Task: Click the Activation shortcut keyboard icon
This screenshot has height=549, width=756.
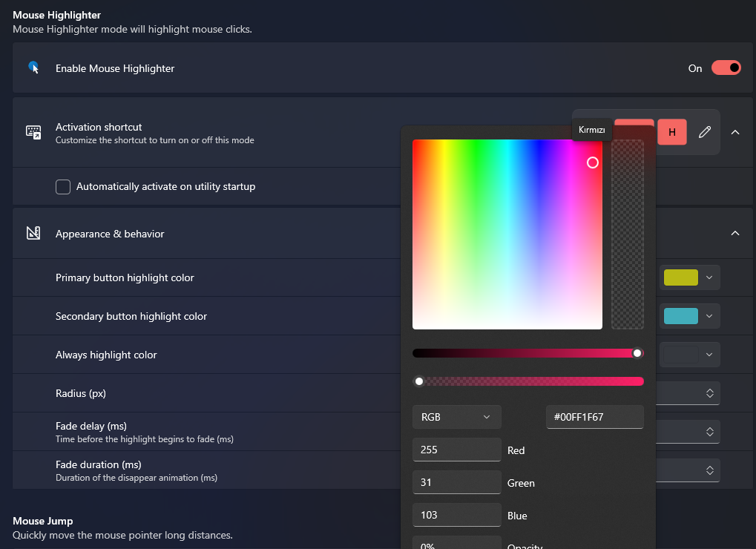Action: pos(33,132)
